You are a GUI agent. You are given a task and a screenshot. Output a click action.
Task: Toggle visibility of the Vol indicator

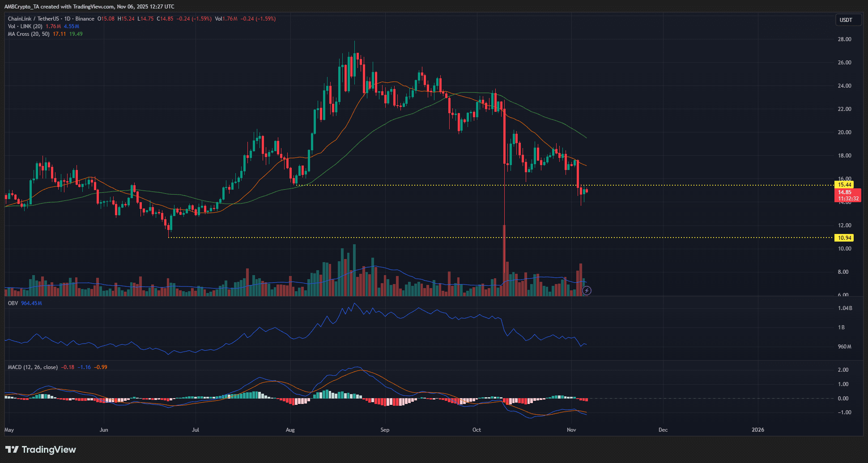point(87,26)
